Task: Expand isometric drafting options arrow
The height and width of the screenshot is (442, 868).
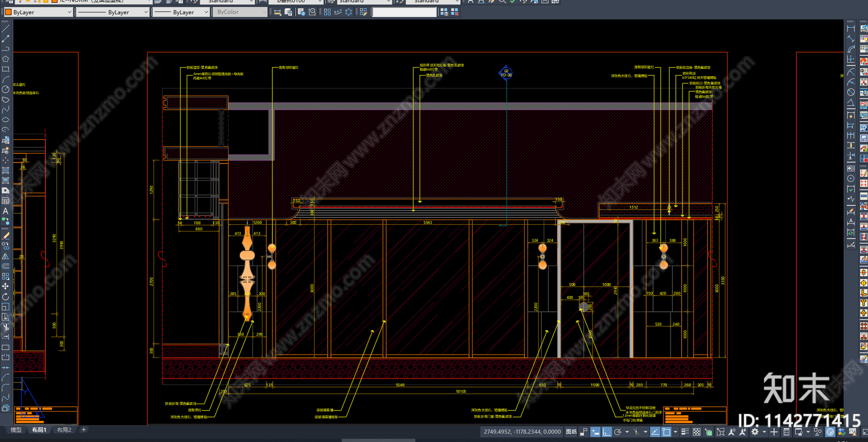Action: (x=645, y=432)
